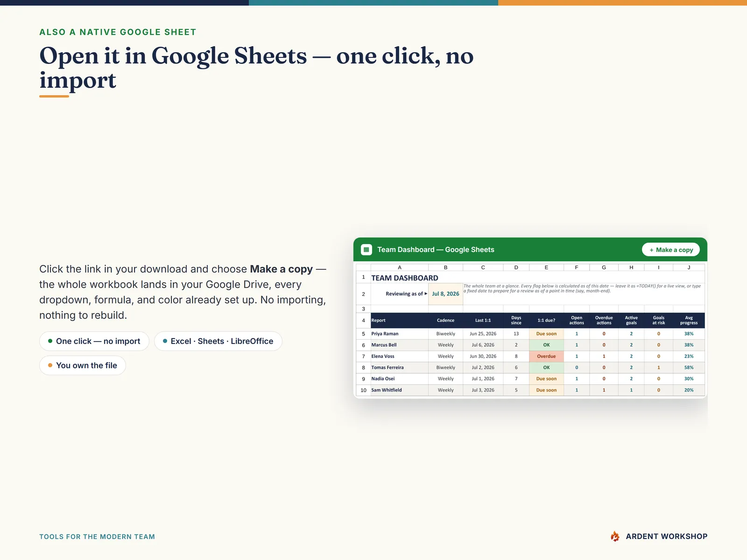Screen dimensions: 747x560
Task: Click the 'Open actions' column heading
Action: point(577,320)
